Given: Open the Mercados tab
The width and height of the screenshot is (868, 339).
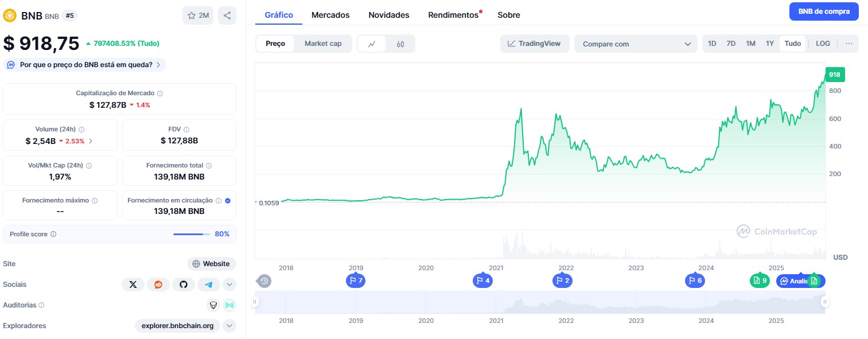Looking at the screenshot, I should 330,15.
